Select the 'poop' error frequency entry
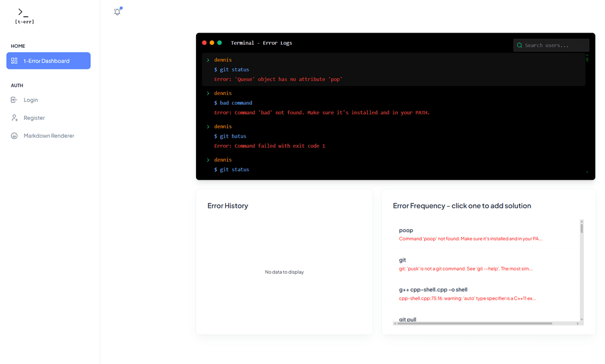This screenshot has width=605, height=364. click(x=471, y=234)
